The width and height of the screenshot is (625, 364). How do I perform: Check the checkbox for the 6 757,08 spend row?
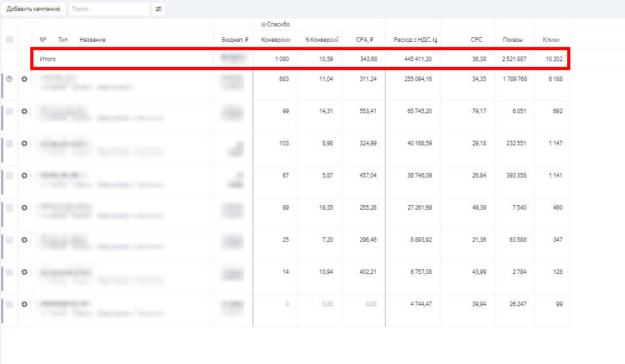[9, 272]
